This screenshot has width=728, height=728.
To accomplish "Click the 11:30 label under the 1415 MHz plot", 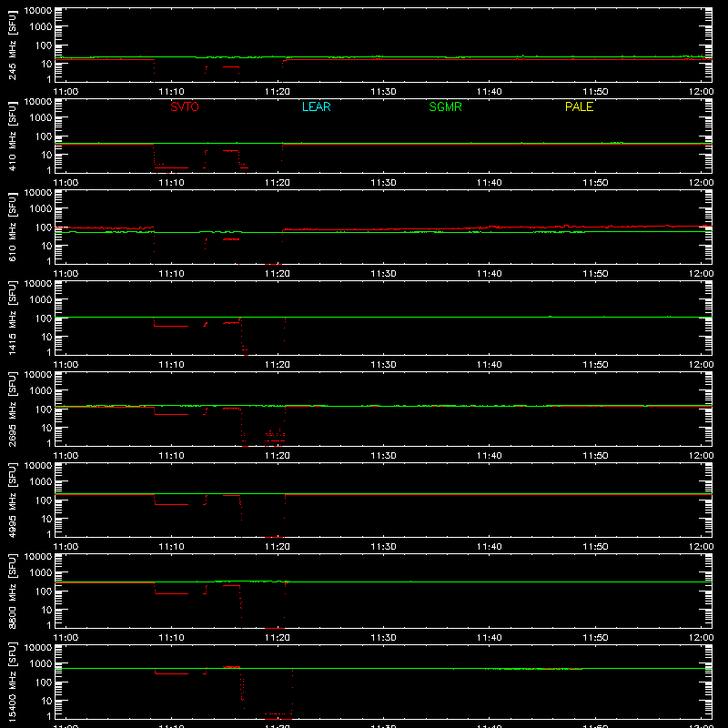I will (383, 365).
